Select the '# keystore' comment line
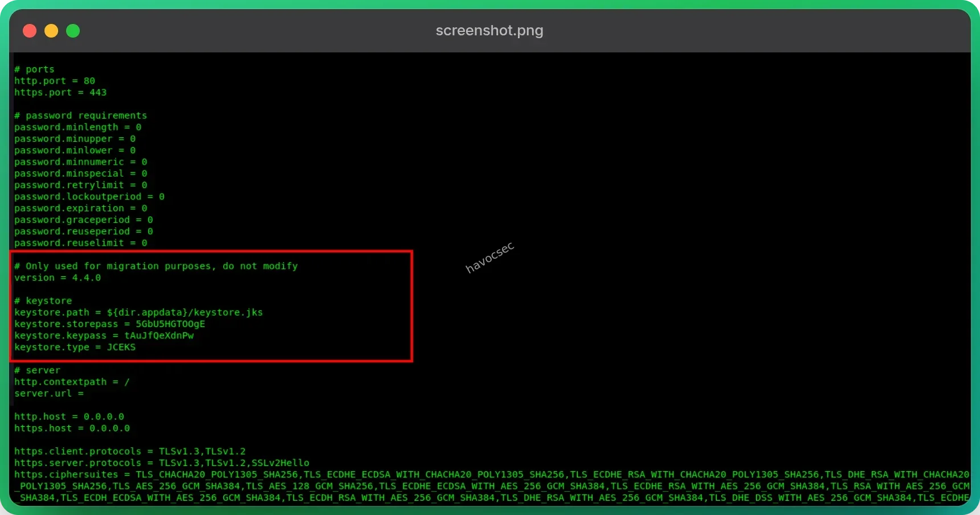This screenshot has height=515, width=980. [x=43, y=301]
